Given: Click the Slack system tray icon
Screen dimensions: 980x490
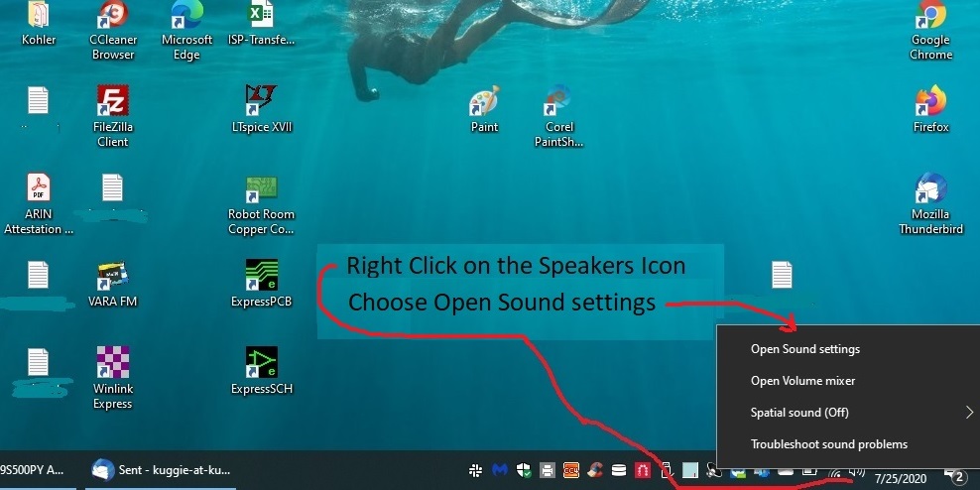Looking at the screenshot, I should click(x=475, y=470).
